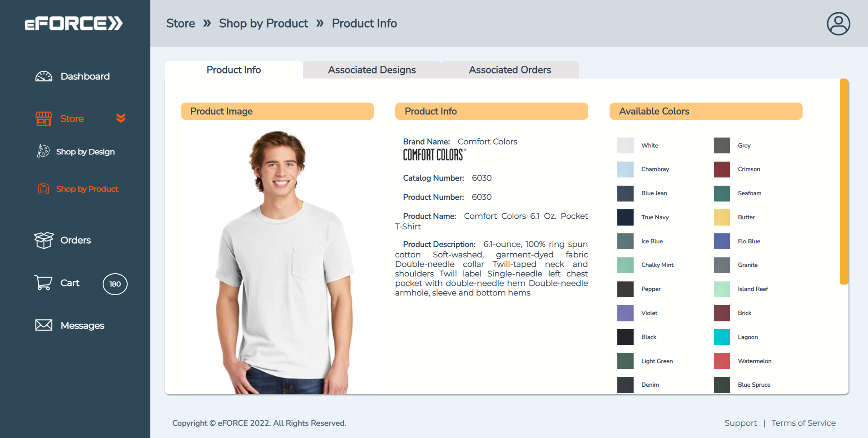868x438 pixels.
Task: Switch to the Associated Orders tab
Action: click(510, 70)
